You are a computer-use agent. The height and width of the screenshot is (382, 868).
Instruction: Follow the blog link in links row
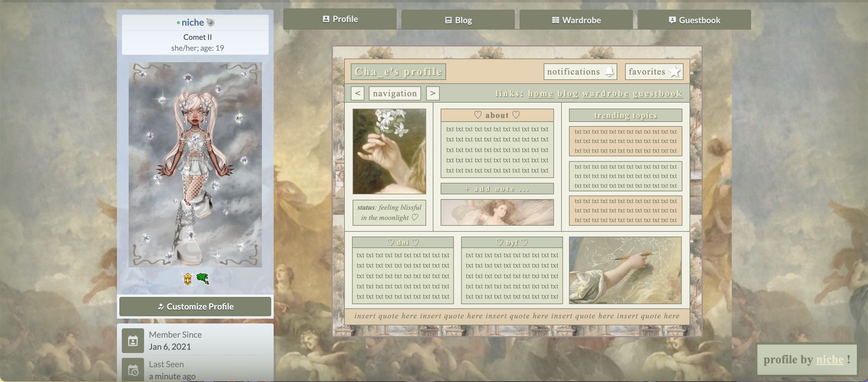pos(568,94)
